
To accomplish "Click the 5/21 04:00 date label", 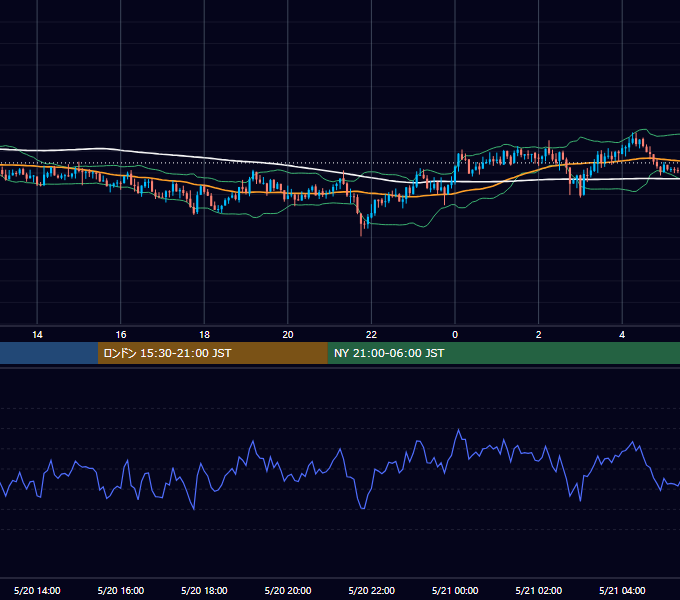I will pyautogui.click(x=622, y=590).
